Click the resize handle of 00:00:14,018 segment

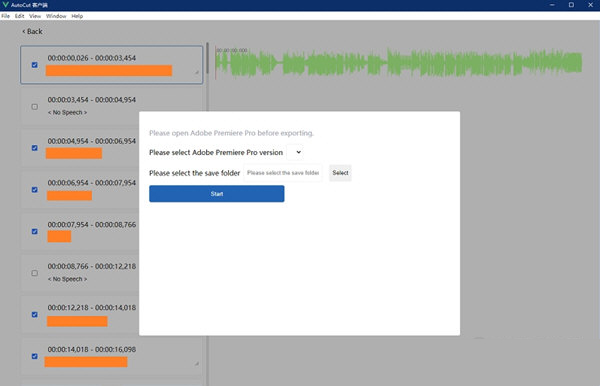pos(197,363)
